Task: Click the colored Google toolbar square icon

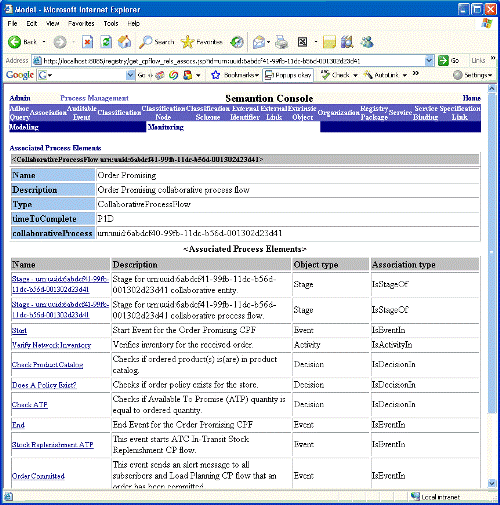Action: point(188,75)
